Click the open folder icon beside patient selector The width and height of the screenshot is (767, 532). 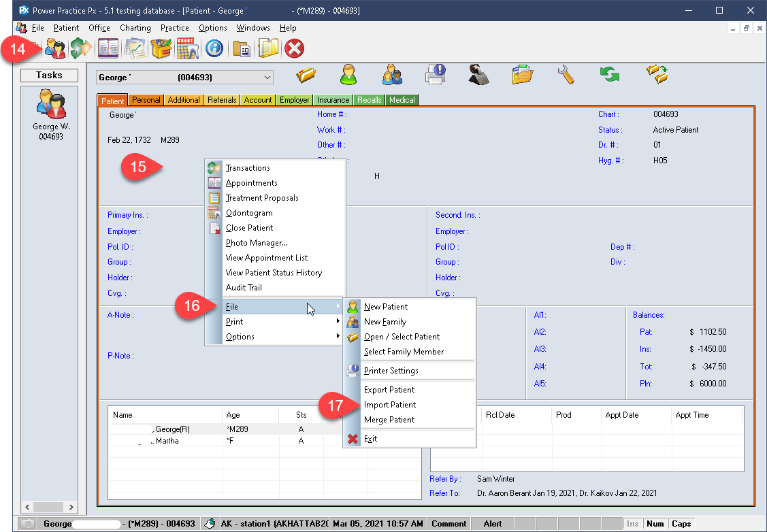[306, 75]
